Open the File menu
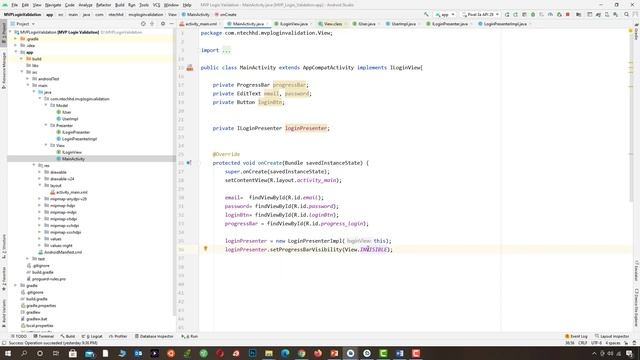Image resolution: width=640 pixels, height=360 pixels. coord(14,5)
